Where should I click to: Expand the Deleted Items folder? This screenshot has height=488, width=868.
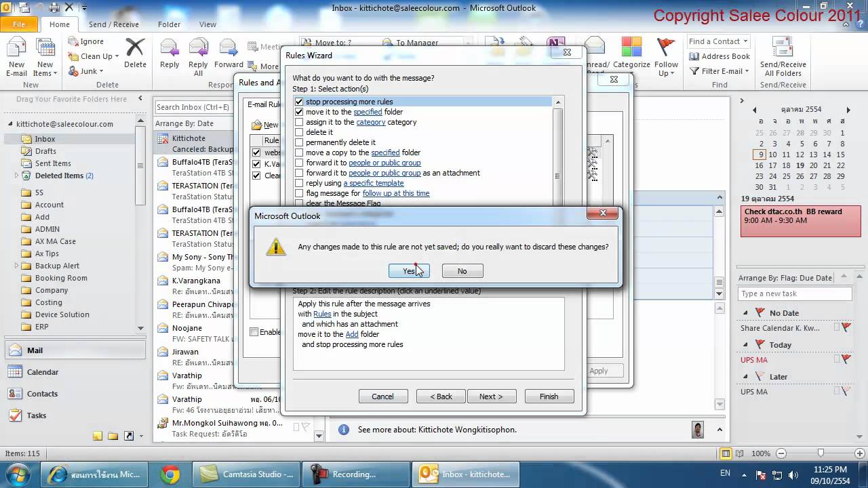(17, 176)
